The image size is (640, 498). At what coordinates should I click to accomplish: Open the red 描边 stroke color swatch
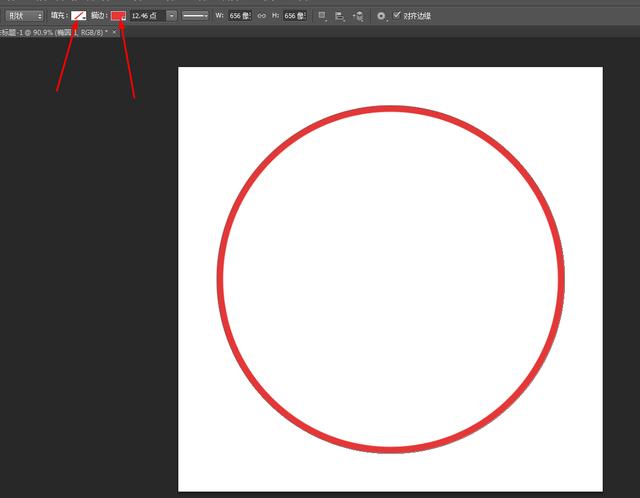click(118, 16)
